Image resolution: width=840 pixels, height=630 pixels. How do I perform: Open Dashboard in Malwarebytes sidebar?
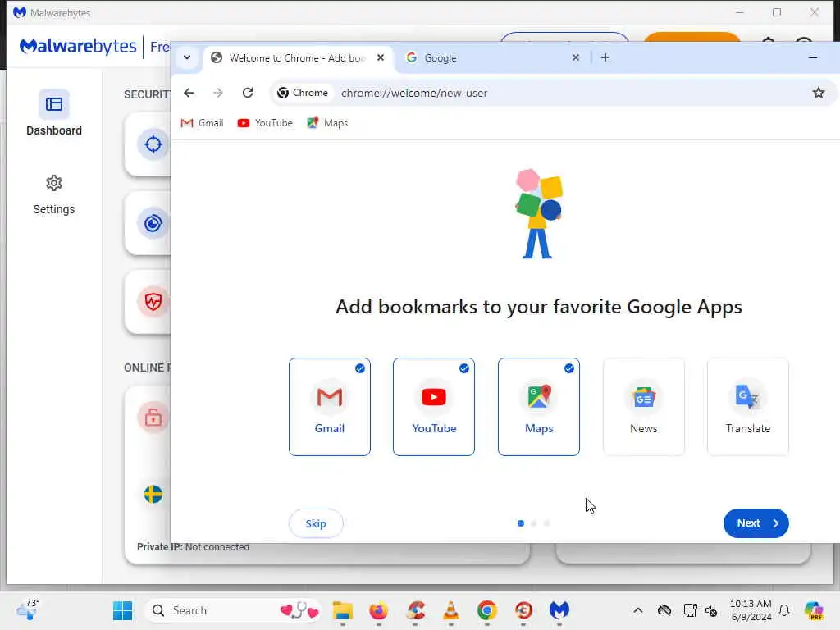coord(53,113)
